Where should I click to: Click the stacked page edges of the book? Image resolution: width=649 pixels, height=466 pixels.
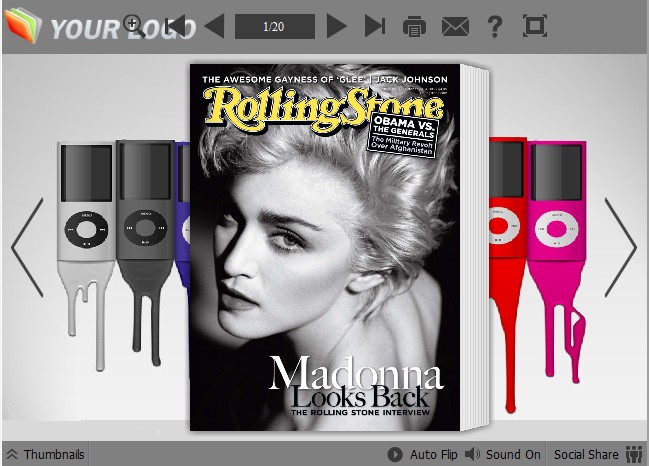pos(475,248)
